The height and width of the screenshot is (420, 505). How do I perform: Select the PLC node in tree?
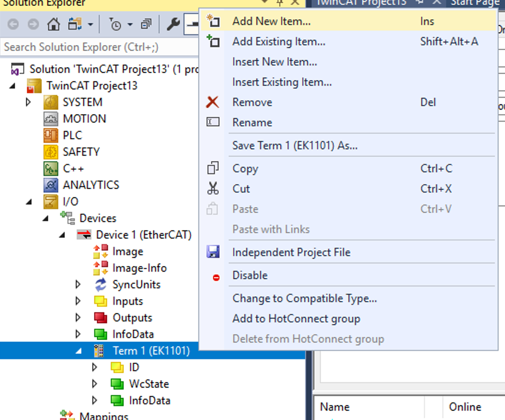(x=72, y=135)
